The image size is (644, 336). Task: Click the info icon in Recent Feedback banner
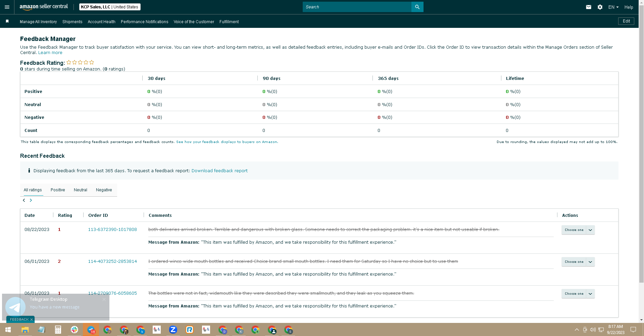click(29, 171)
